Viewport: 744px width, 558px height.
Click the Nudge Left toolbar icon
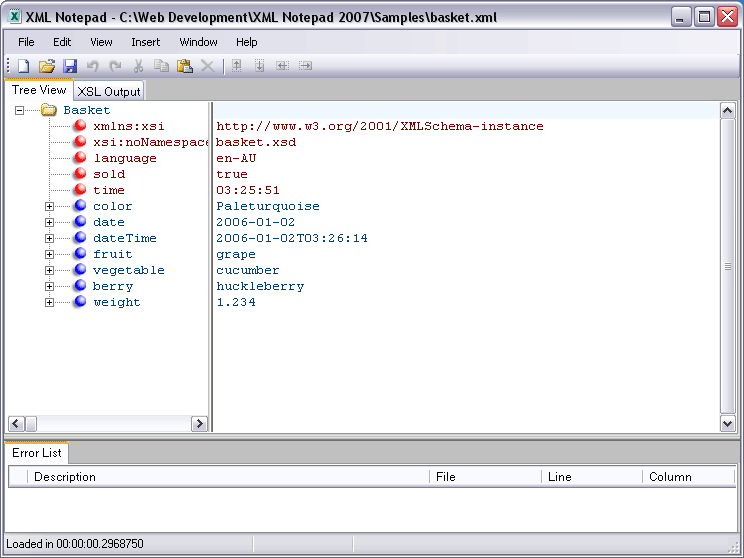click(x=282, y=66)
